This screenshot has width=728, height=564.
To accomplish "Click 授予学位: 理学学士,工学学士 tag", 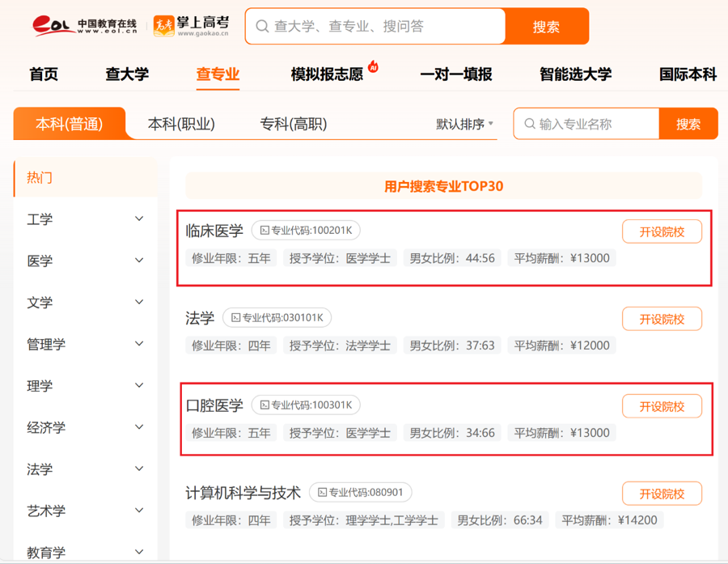I will pyautogui.click(x=363, y=519).
